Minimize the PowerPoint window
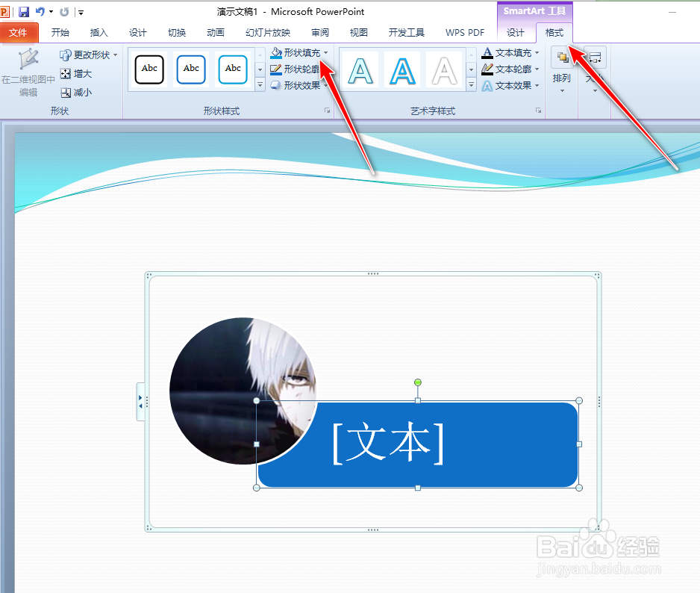This screenshot has width=700, height=593. point(672,12)
